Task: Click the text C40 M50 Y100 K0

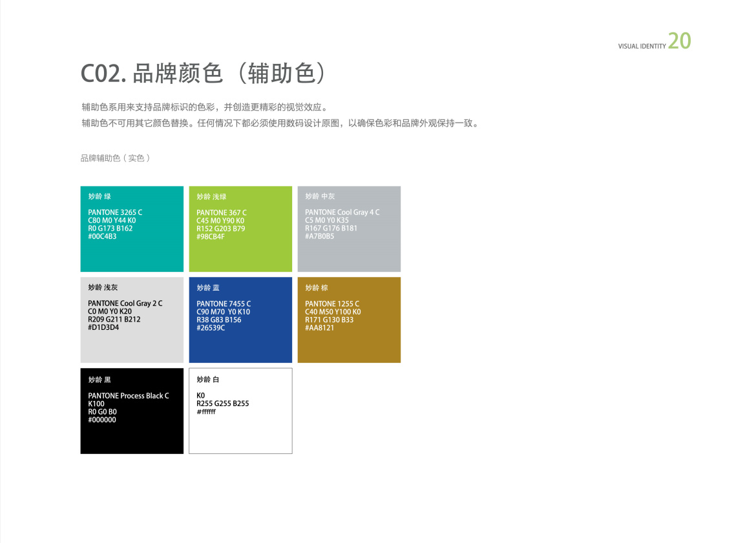Action: click(333, 312)
